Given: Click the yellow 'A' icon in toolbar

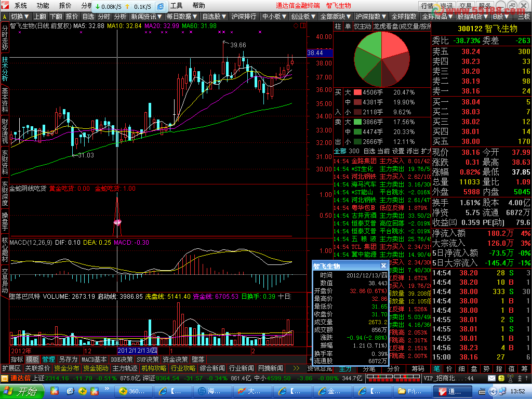Looking at the screenshot, I should pyautogui.click(x=4, y=16).
